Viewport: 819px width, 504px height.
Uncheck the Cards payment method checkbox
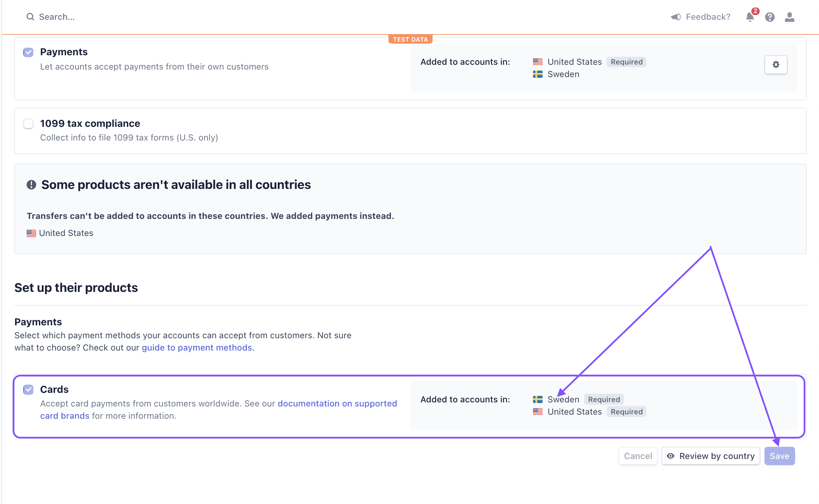point(28,389)
